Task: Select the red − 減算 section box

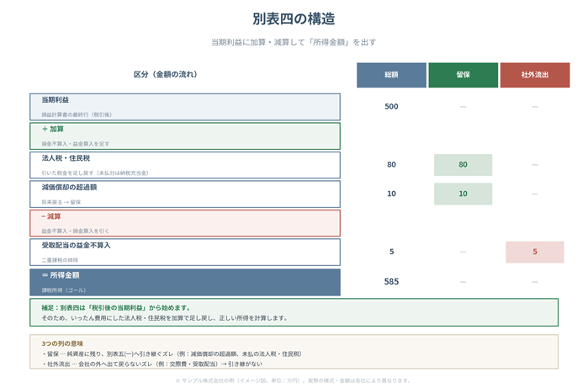Action: pyautogui.click(x=185, y=223)
